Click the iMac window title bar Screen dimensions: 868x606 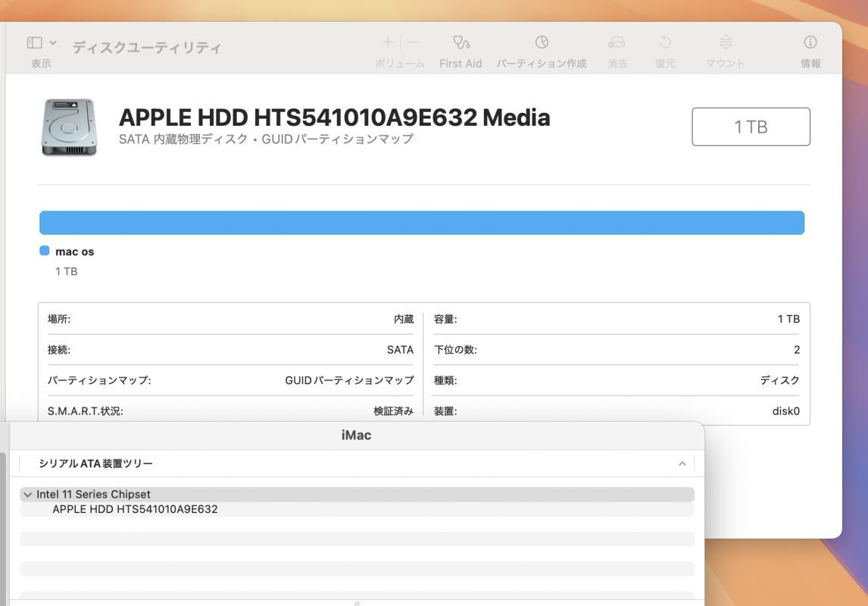click(356, 436)
